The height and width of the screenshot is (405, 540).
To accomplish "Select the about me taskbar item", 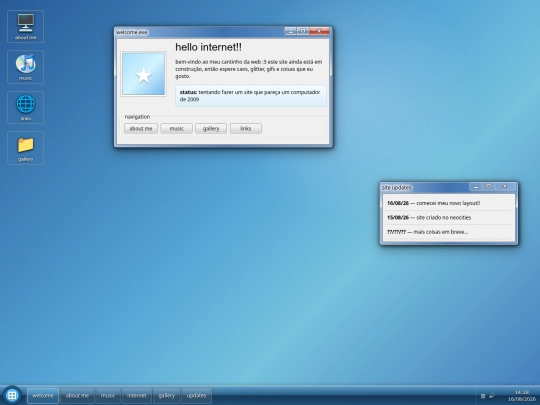I will tap(77, 396).
